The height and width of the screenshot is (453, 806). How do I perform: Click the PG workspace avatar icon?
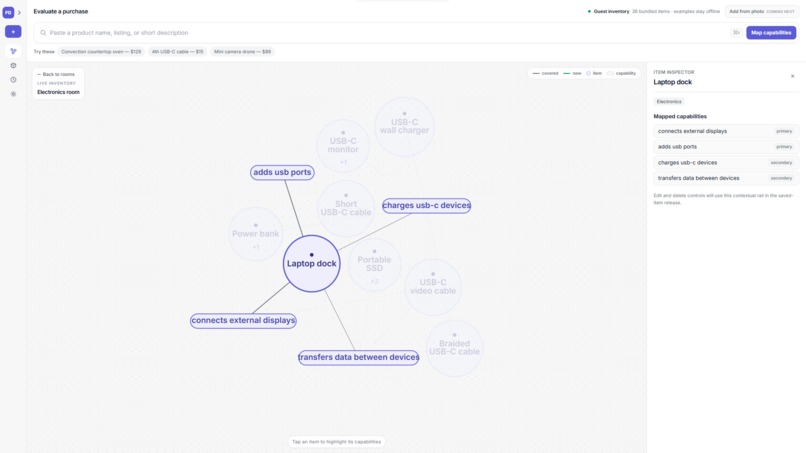[x=8, y=12]
